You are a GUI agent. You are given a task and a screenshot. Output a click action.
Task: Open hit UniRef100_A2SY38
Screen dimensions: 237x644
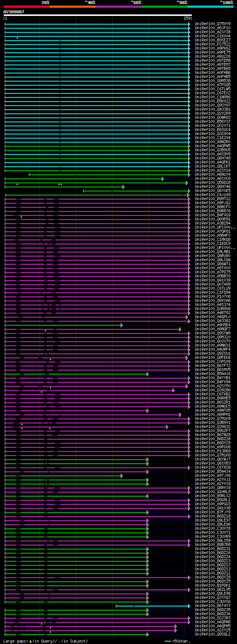point(213,32)
